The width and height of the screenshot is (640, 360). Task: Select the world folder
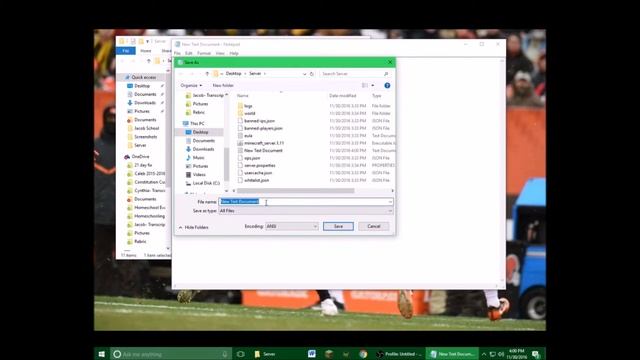tap(249, 113)
